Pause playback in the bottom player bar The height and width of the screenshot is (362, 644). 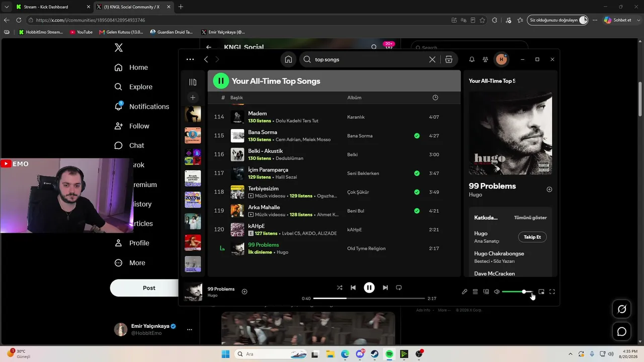coord(369,288)
